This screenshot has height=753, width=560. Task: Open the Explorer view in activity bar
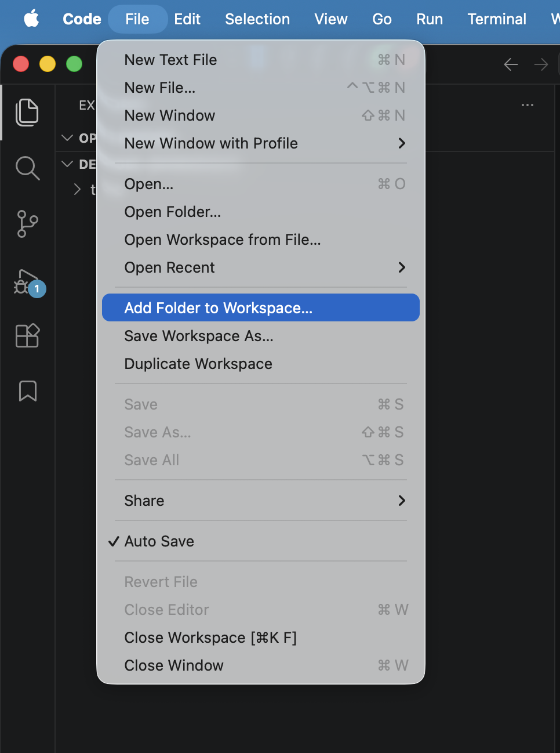point(27,112)
